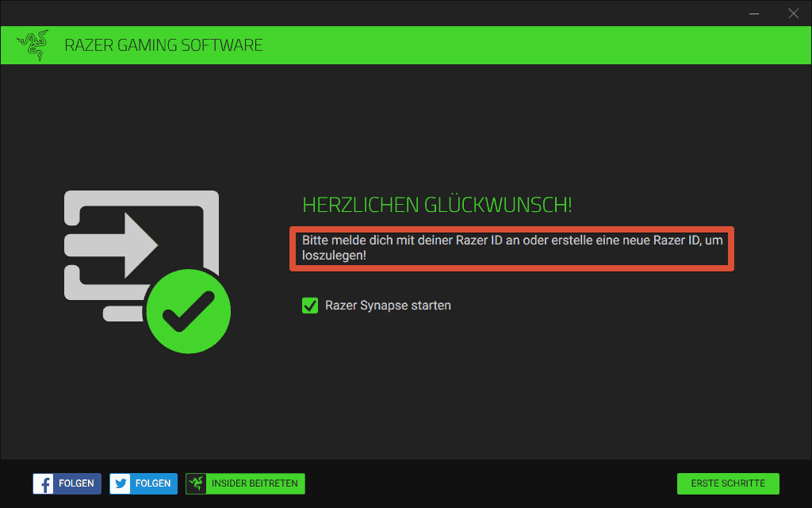Screen dimensions: 812x508
Task: Click an empty part of the green header bar
Action: (x=518, y=45)
